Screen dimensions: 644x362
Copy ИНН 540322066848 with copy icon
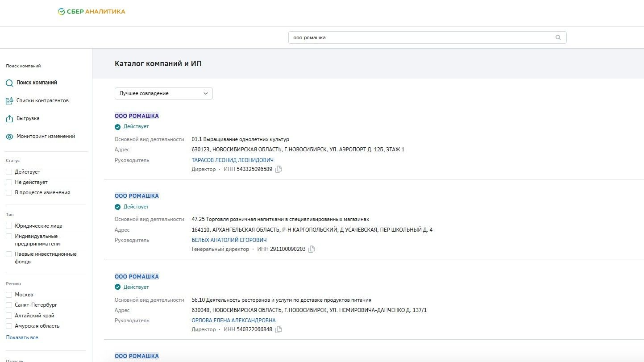click(x=279, y=329)
